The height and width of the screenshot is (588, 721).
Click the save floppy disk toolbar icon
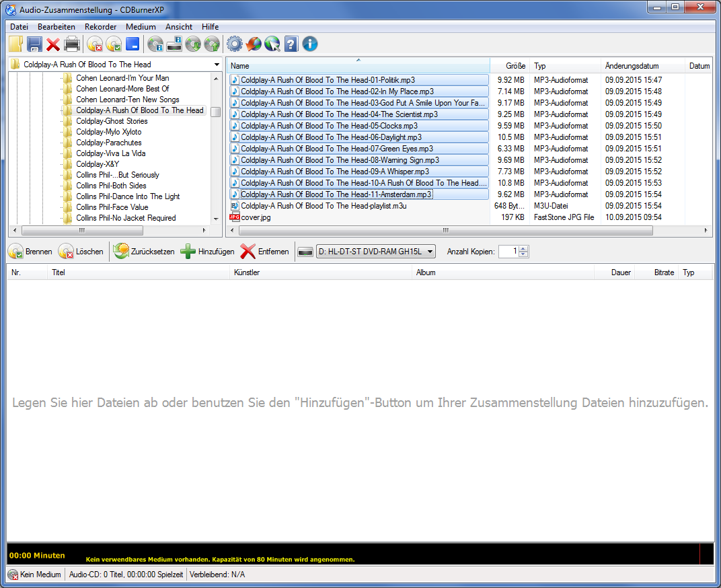pyautogui.click(x=34, y=44)
